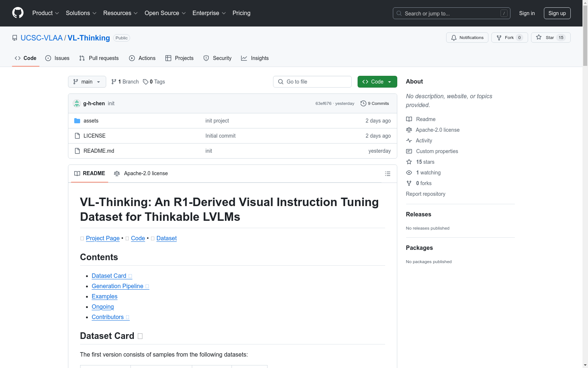Click the Security shield icon

tap(206, 58)
